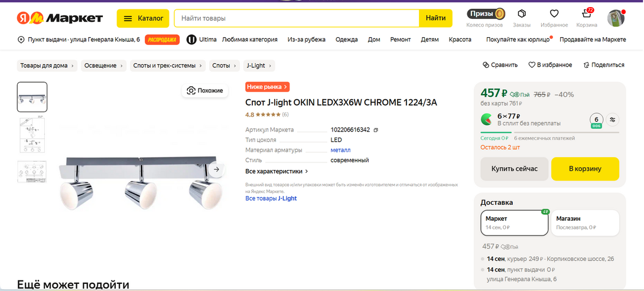Toggle В избранное for this product
The width and height of the screenshot is (644, 291).
tap(550, 65)
